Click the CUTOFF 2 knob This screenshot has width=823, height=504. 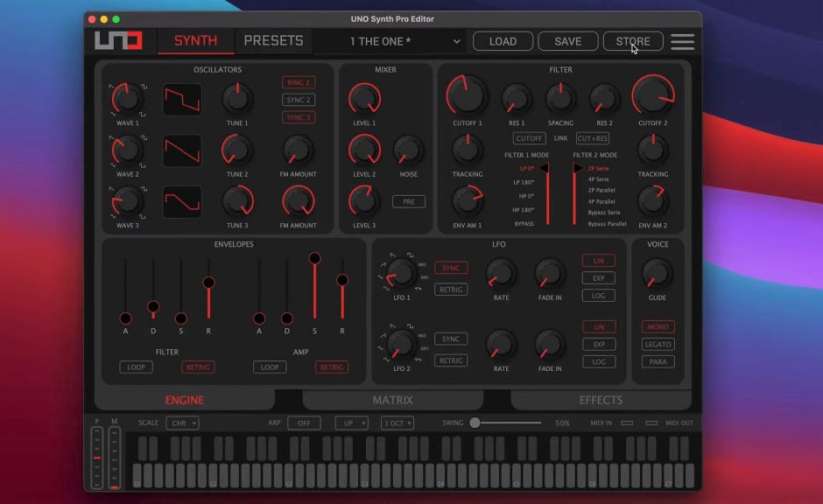(x=652, y=94)
